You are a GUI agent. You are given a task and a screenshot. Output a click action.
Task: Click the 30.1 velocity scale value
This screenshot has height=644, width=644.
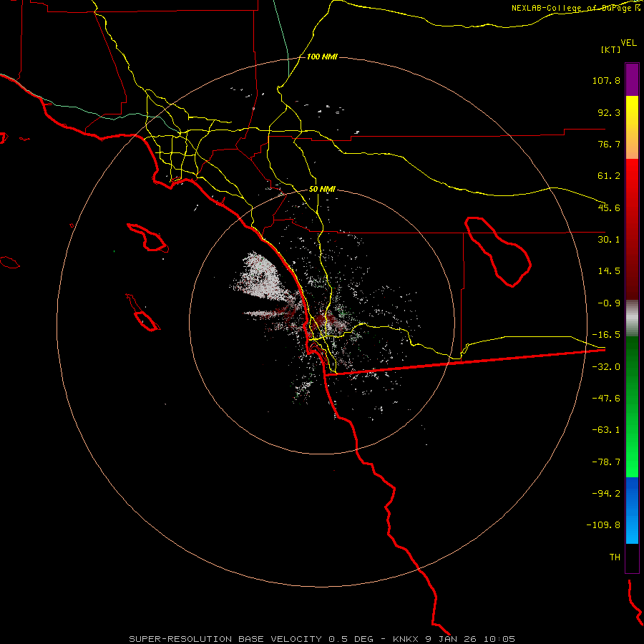pos(609,240)
